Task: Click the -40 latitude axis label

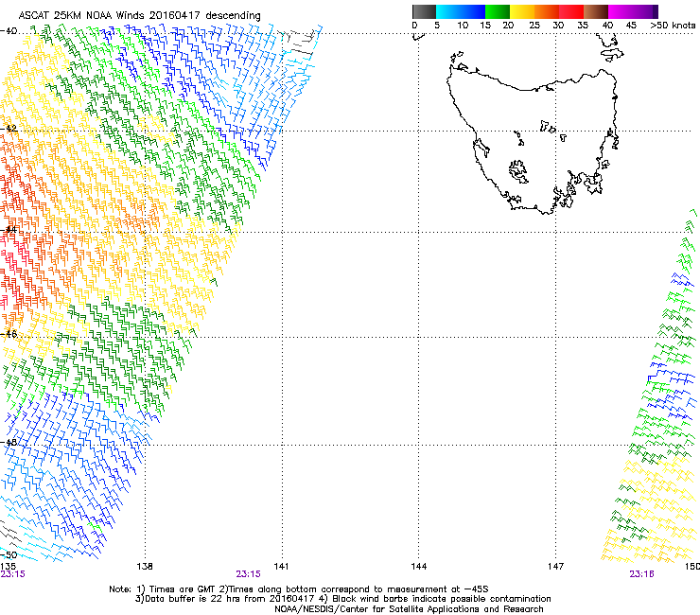Action: [9, 31]
